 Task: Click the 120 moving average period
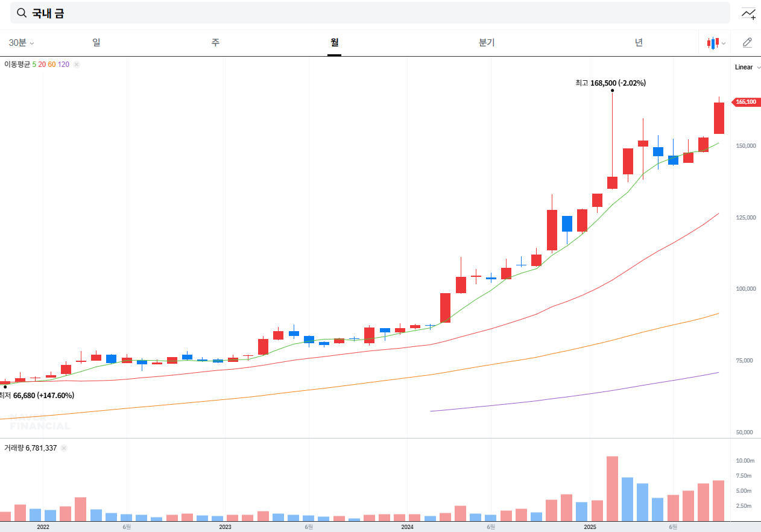(x=63, y=64)
